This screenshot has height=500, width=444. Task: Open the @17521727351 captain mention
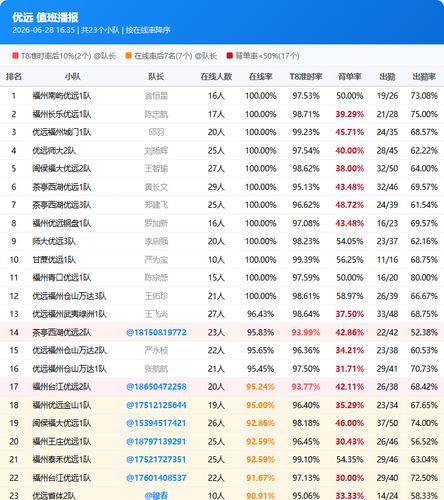(x=156, y=460)
